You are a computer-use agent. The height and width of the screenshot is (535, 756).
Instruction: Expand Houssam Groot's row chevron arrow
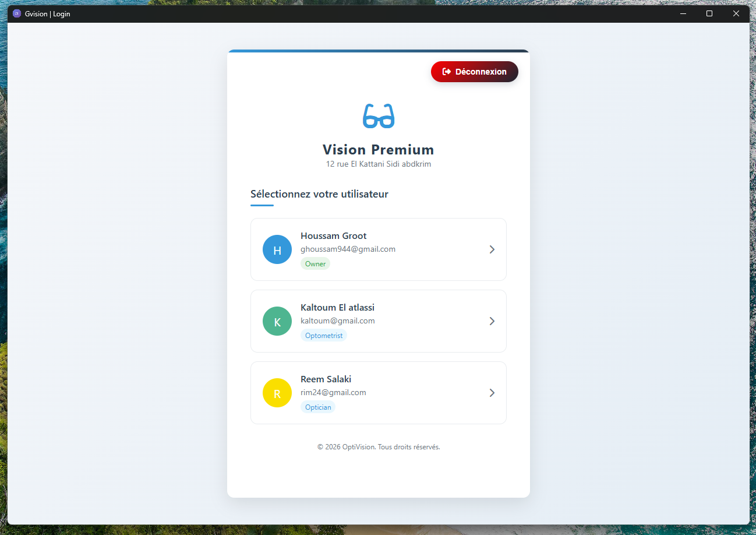click(x=492, y=249)
